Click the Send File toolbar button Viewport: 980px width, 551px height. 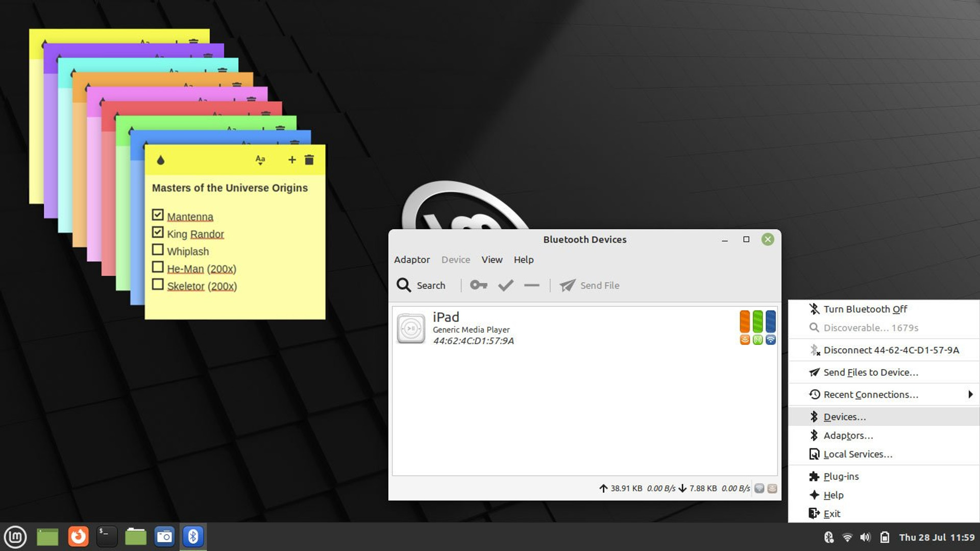tap(590, 285)
